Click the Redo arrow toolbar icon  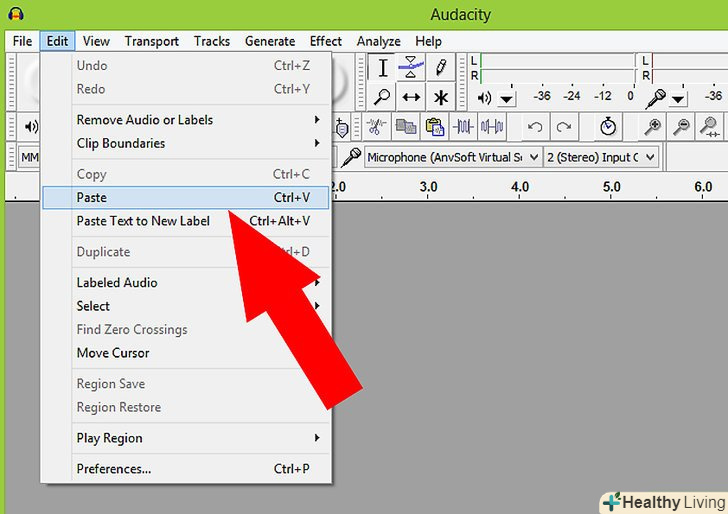564,126
